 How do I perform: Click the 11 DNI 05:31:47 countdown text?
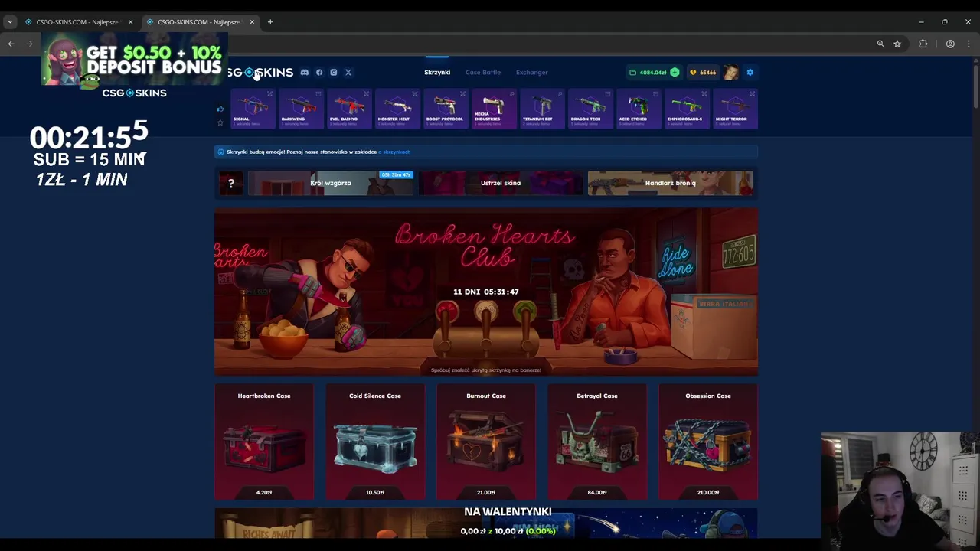[x=486, y=292]
